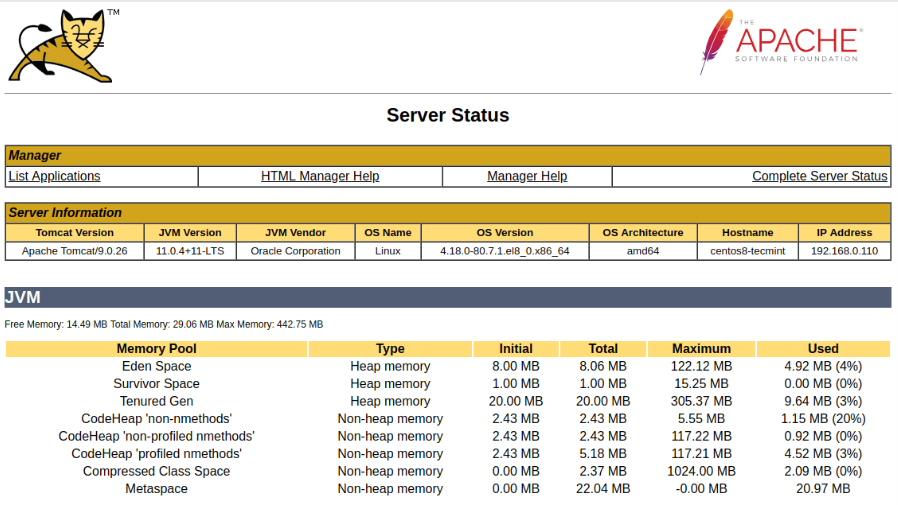Click non-nmethods maximum 5.55 MB

702,419
